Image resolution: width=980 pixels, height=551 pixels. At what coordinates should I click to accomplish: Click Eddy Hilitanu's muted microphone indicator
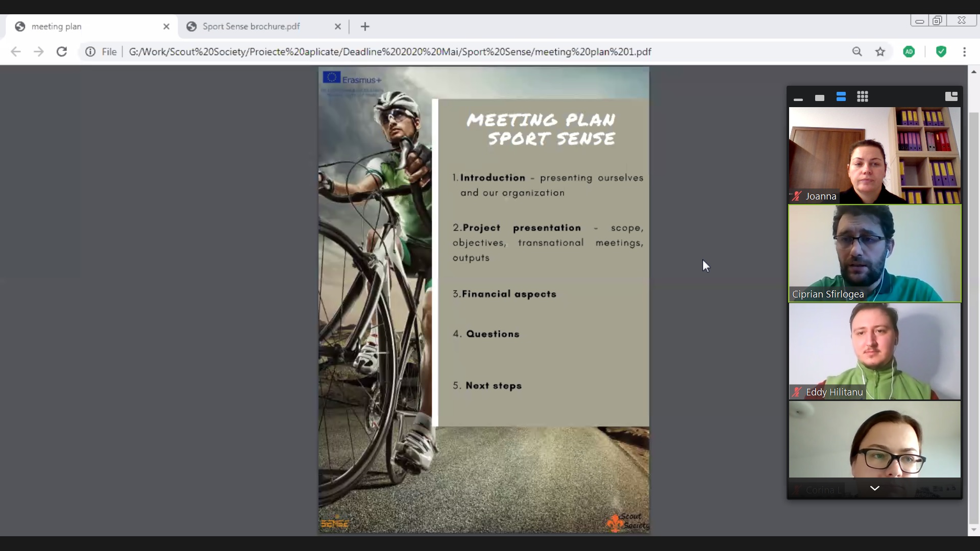tap(797, 392)
